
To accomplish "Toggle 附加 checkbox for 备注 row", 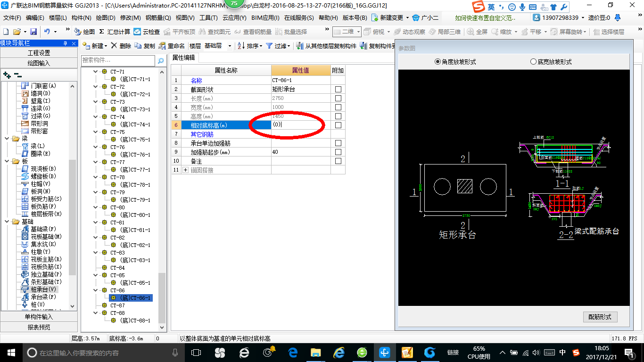I will (x=338, y=161).
